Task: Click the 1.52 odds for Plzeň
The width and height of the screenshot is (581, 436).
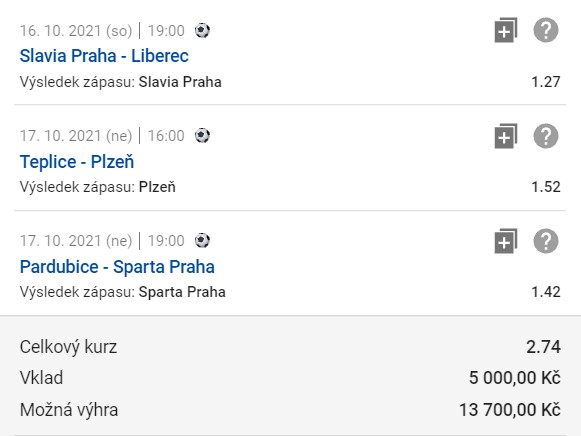Action: point(546,187)
